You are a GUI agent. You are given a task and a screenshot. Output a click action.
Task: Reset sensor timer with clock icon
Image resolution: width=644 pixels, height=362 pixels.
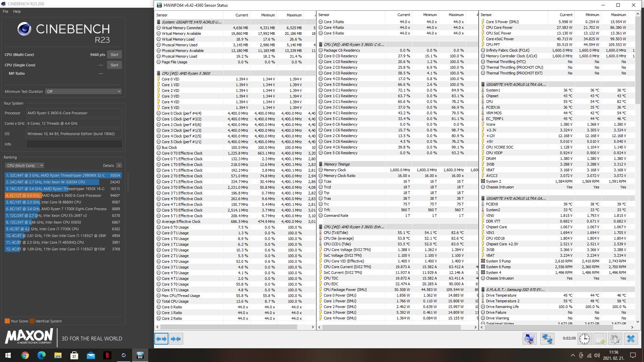tap(584, 339)
